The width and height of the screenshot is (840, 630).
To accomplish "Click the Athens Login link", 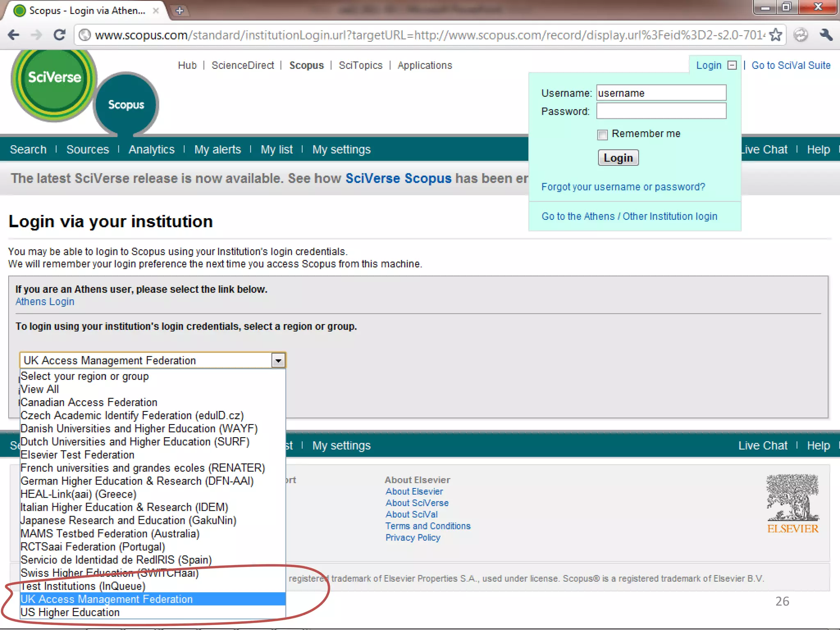I will click(x=45, y=302).
